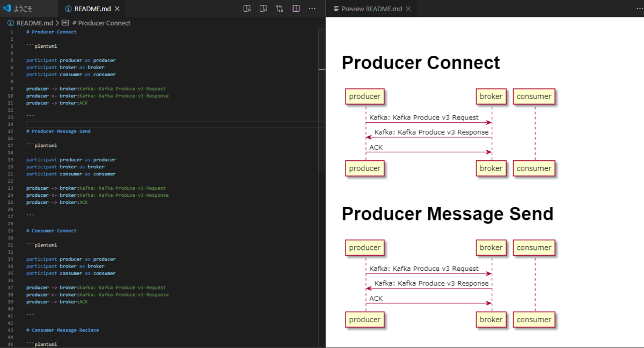Screen dimensions: 644x348
Task: Click top consumer box in Producer Message Send diagram
Action: (x=534, y=248)
